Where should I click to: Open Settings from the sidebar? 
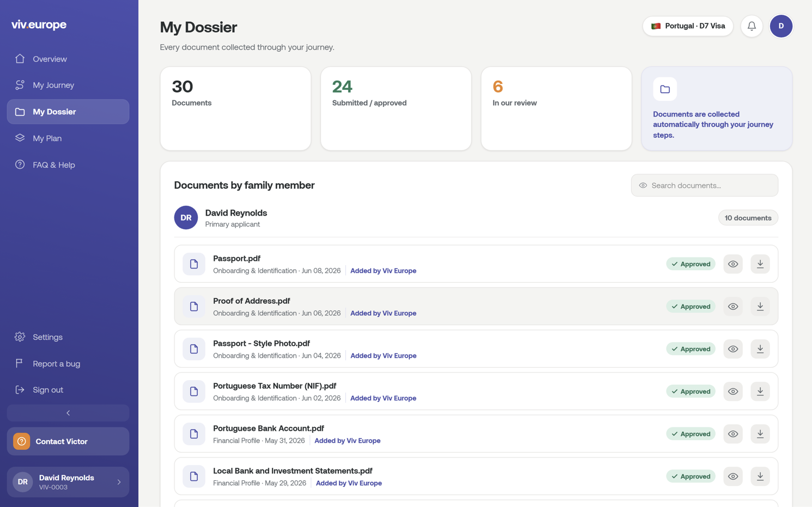click(68, 337)
